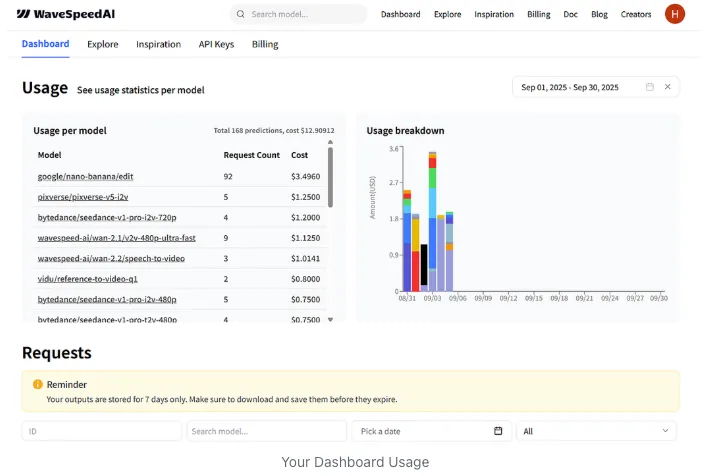707x476 pixels.
Task: Open bytedance/seedance-v1-pro-i2v-480p link
Action: pyautogui.click(x=107, y=299)
